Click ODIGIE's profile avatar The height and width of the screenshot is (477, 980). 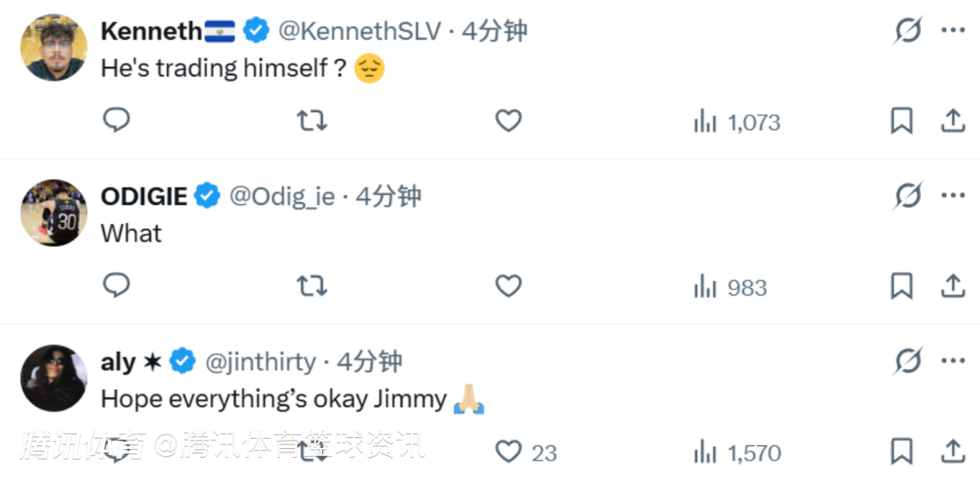click(x=54, y=212)
